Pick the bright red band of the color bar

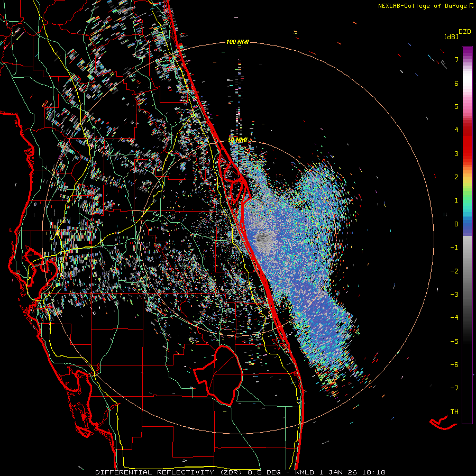(x=467, y=146)
